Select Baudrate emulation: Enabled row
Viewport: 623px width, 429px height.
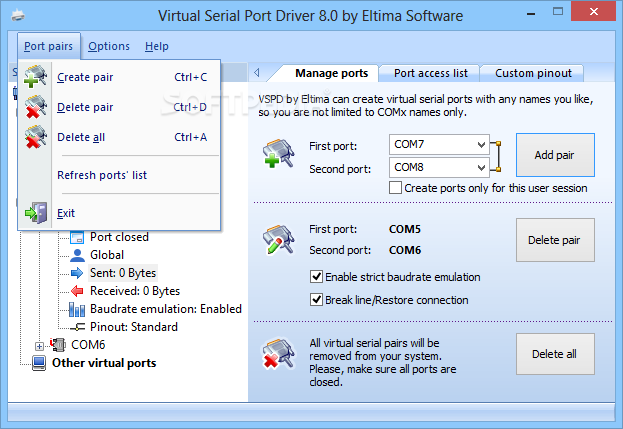tap(166, 309)
